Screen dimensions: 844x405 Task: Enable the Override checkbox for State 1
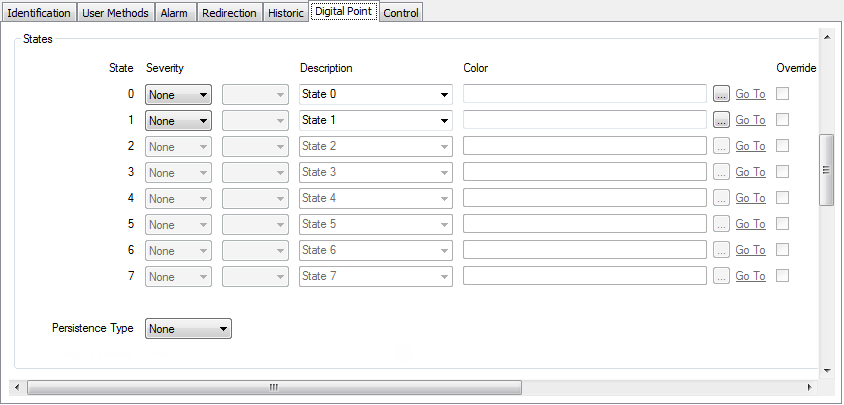783,120
